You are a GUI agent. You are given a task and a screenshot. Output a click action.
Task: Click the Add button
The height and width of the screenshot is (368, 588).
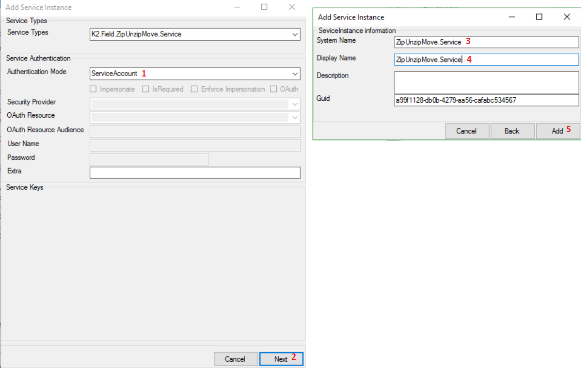coord(557,131)
